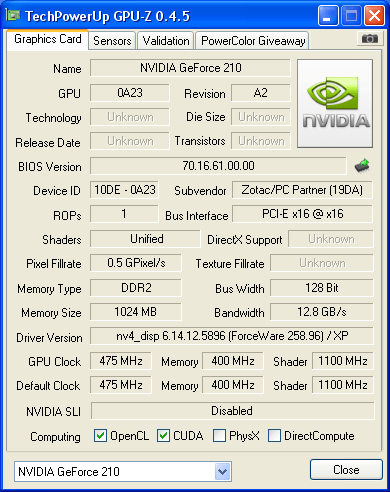This screenshot has width=390, height=492.
Task: Click the GPU Clock field 475 MHz
Action: [121, 361]
